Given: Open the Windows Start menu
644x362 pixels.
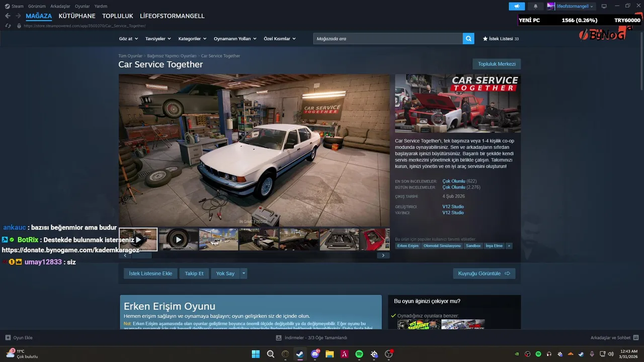Looking at the screenshot, I should point(256,354).
